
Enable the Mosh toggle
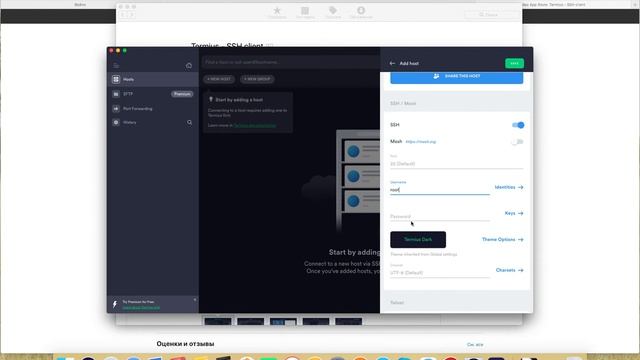click(x=518, y=142)
